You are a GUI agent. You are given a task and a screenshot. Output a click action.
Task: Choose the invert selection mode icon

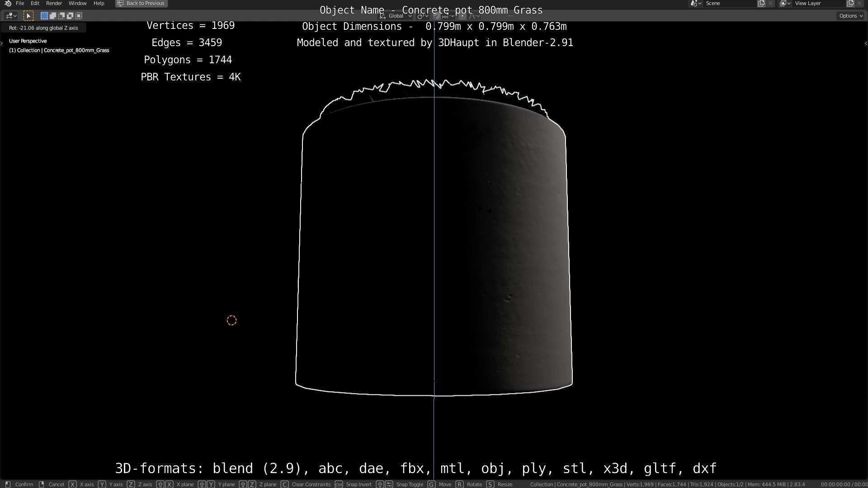(70, 16)
